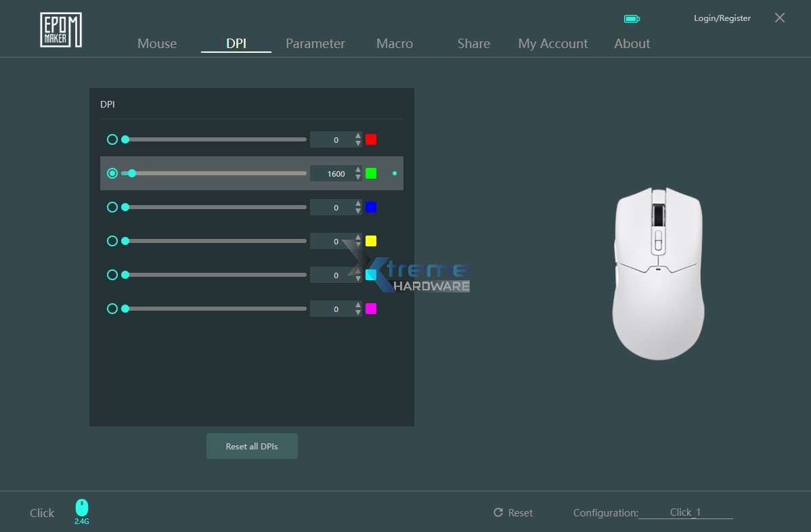Image resolution: width=811 pixels, height=532 pixels.
Task: Select the first DPI stage radio button
Action: pyautogui.click(x=112, y=139)
